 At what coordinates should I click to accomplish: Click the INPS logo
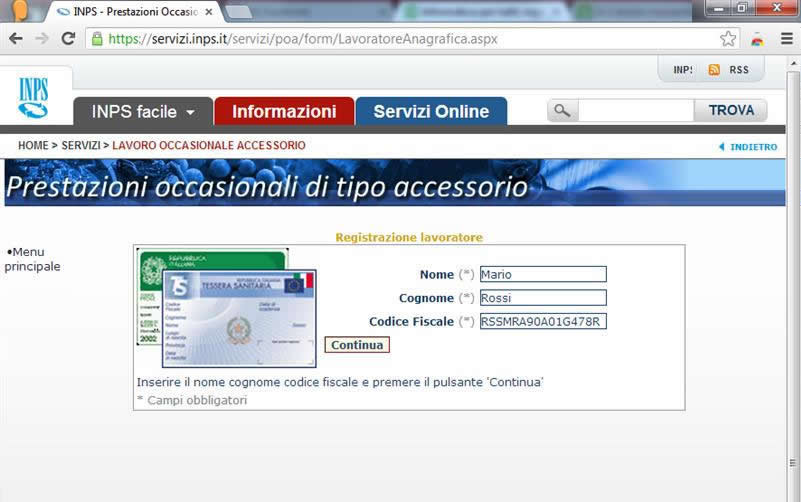coord(33,97)
